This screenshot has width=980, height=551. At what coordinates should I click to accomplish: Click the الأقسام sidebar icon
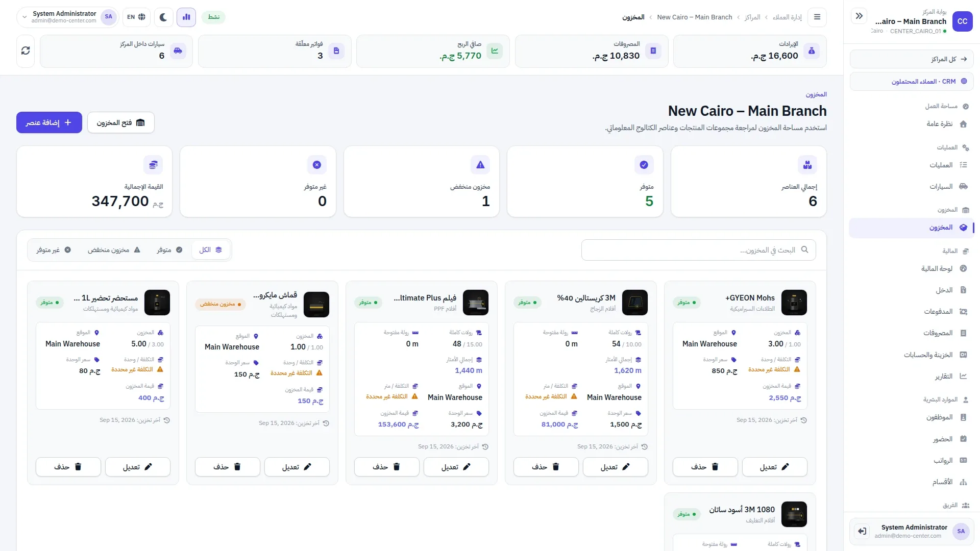point(963,482)
